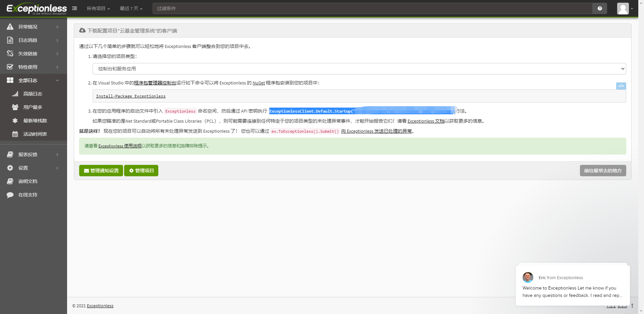Open the 向 Exceptionless 发送已处理的异常 link

[x=376, y=131]
